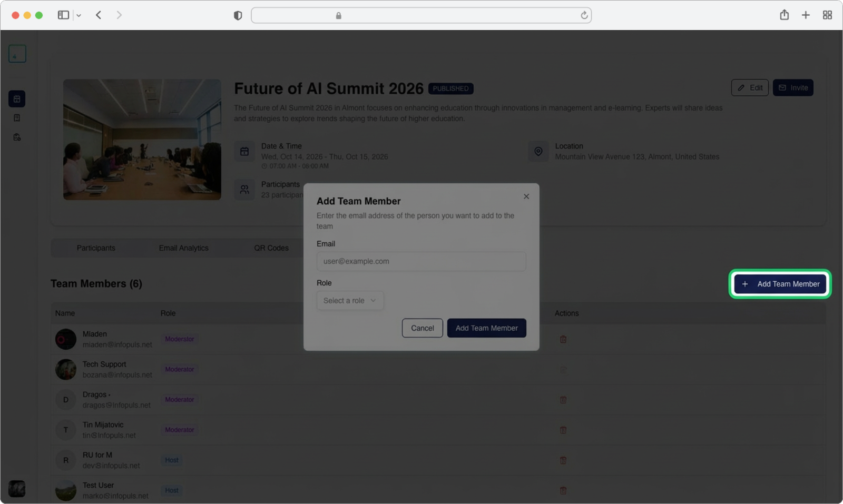Click trash icon for Dragos row
843x504 pixels.
pos(563,400)
